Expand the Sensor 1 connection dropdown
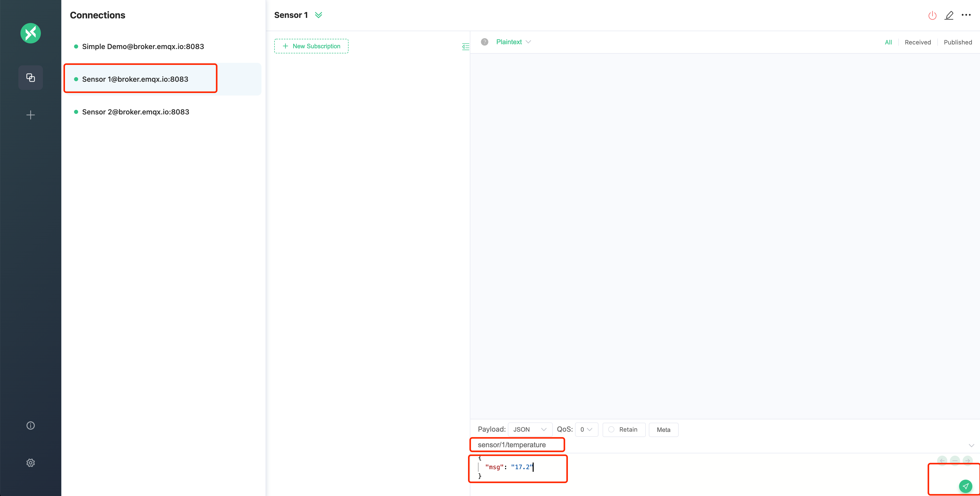The height and width of the screenshot is (496, 980). click(x=319, y=15)
